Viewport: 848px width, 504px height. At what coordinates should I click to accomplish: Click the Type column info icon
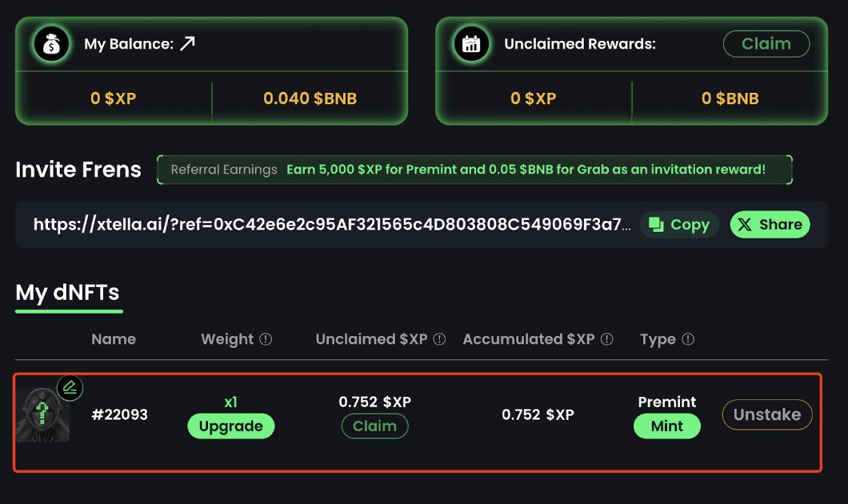coord(688,339)
